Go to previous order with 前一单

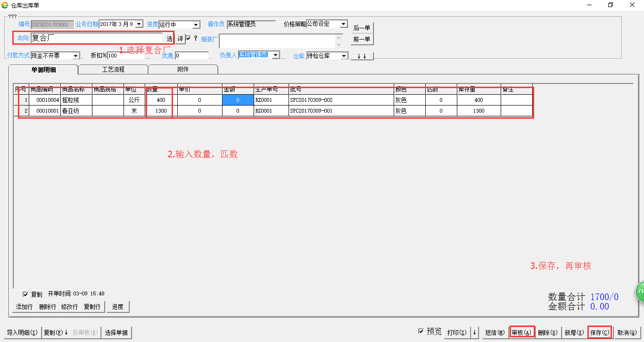[362, 40]
